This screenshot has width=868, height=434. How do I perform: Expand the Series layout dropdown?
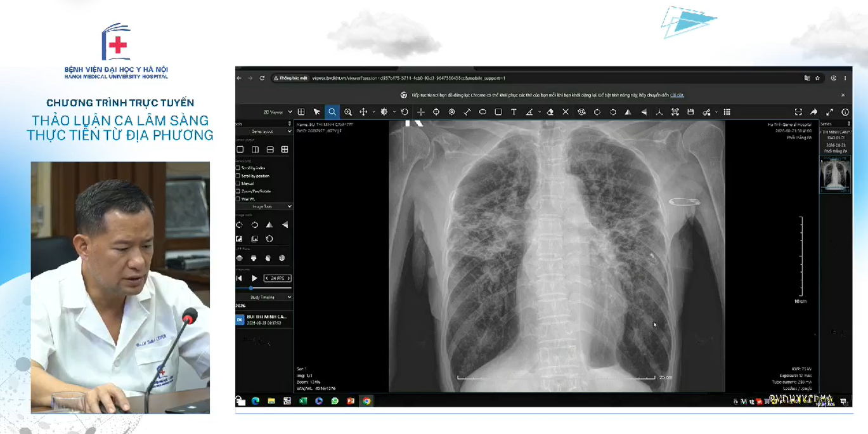point(264,131)
